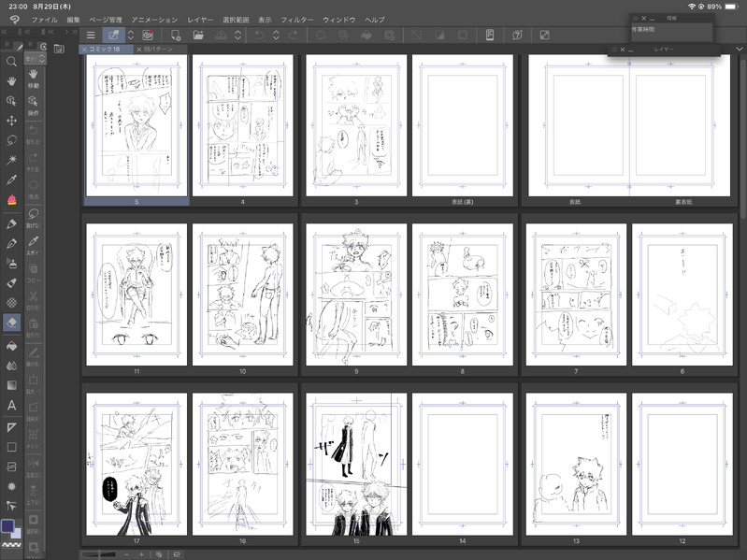Click the zoom out minus button at bottom
Image resolution: width=747 pixels, height=560 pixels.
(x=126, y=554)
